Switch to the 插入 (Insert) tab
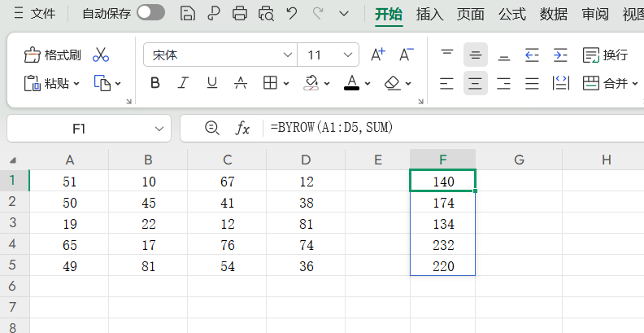The width and height of the screenshot is (644, 333). (x=429, y=14)
